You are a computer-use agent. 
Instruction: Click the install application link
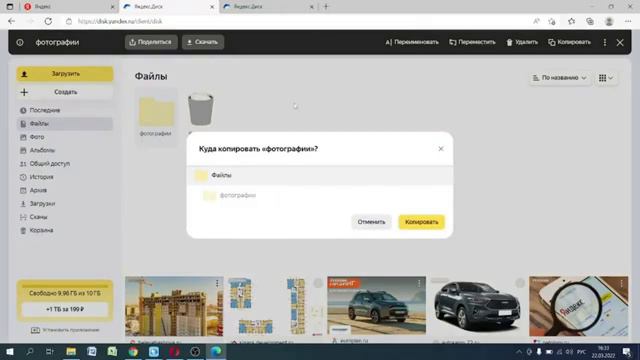coord(65,330)
